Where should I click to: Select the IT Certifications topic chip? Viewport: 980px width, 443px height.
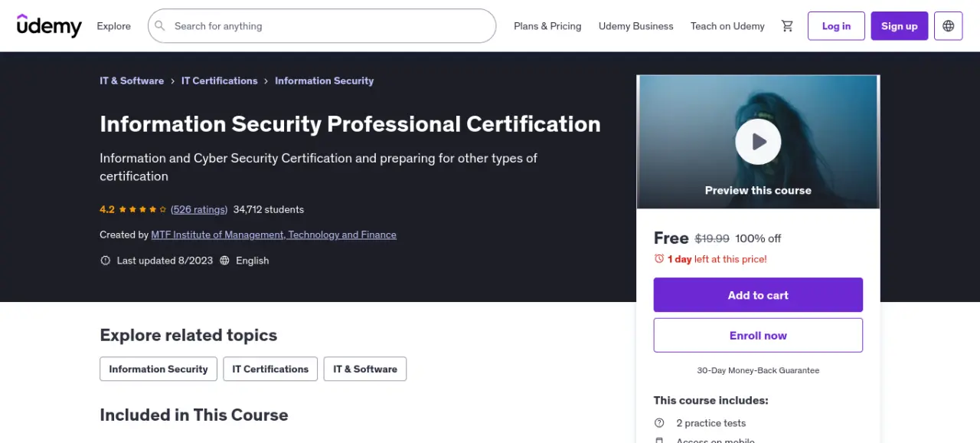click(x=270, y=369)
